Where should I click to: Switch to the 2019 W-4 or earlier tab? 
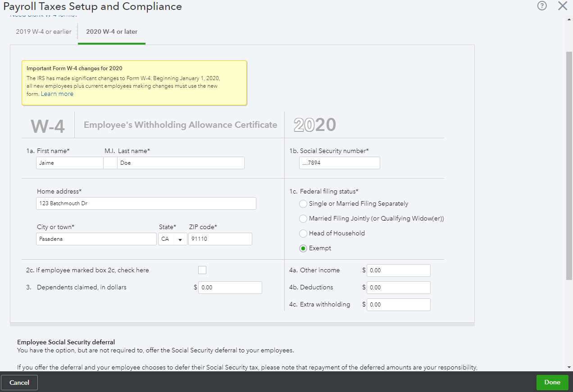[44, 32]
